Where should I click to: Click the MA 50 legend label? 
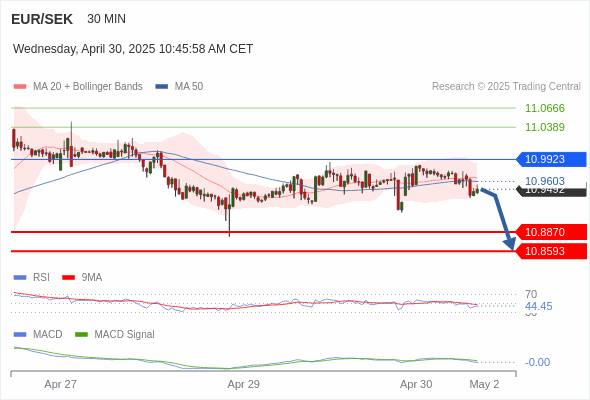pos(189,87)
